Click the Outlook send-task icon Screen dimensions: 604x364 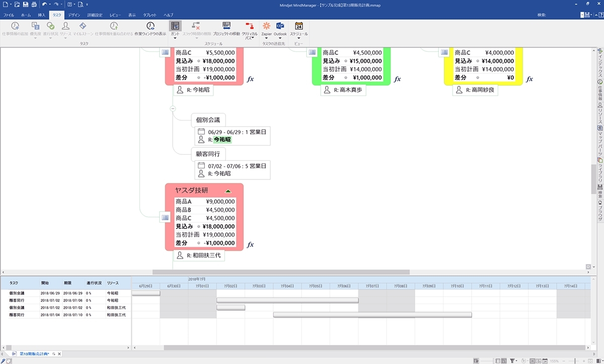(280, 28)
